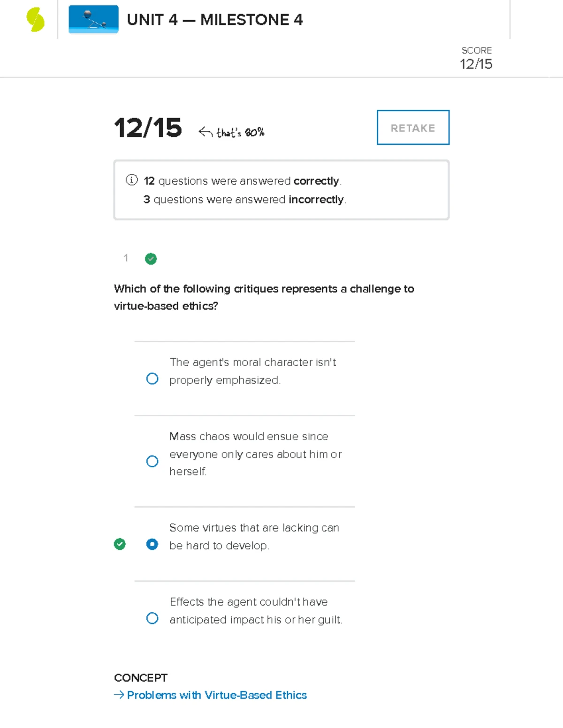Select the unanticipated effects answer option
Screen dimensions: 563x728
pyautogui.click(x=152, y=619)
